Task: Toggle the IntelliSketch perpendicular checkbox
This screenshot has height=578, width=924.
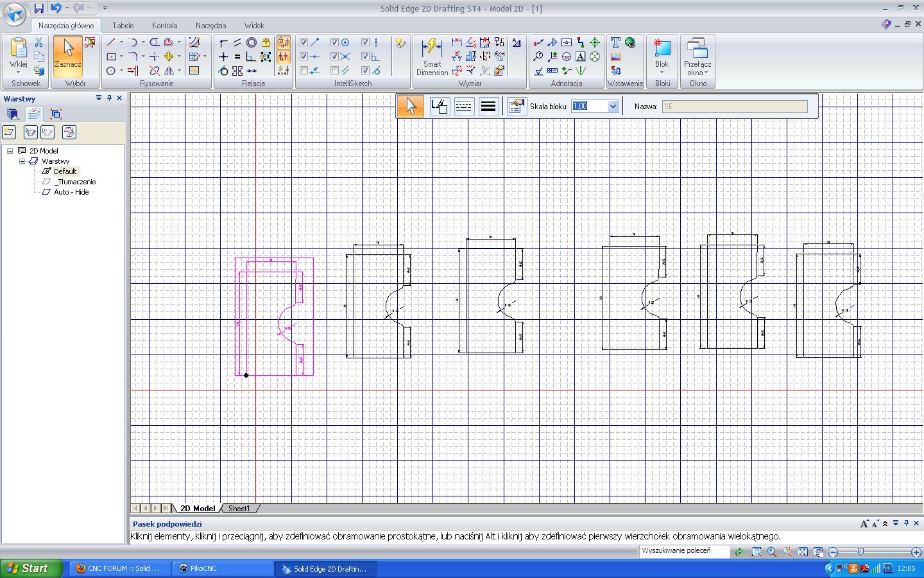Action: click(365, 57)
